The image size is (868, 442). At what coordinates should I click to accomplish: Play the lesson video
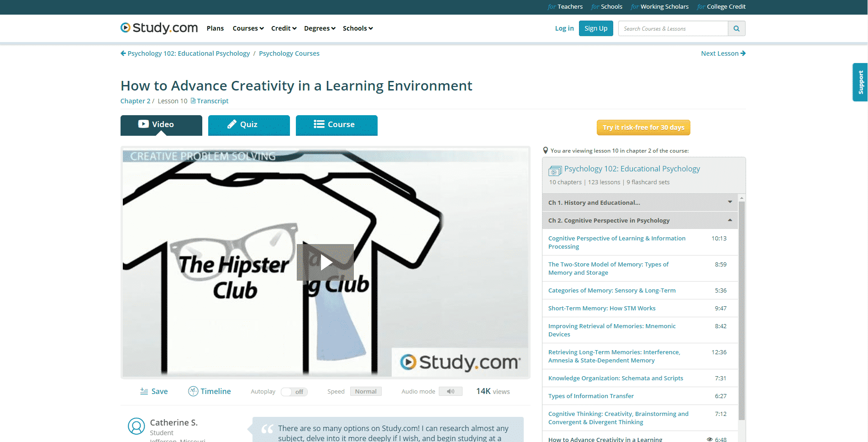(325, 262)
